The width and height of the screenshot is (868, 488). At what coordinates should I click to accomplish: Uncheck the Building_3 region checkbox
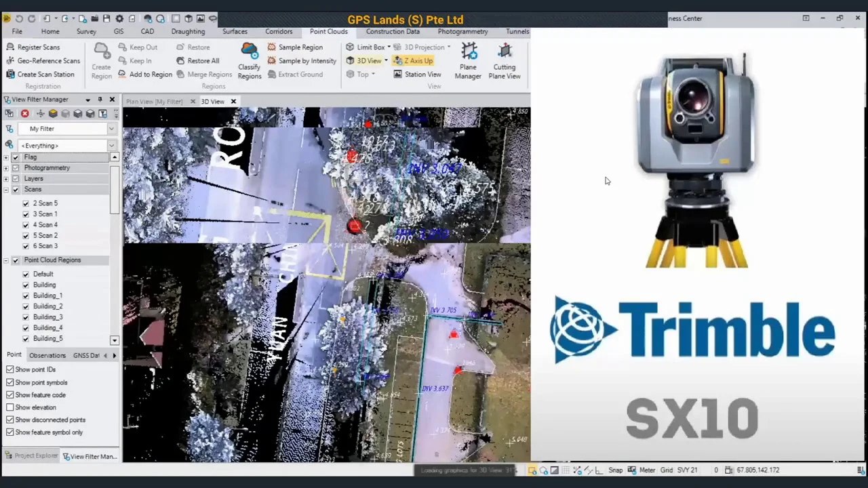26,317
